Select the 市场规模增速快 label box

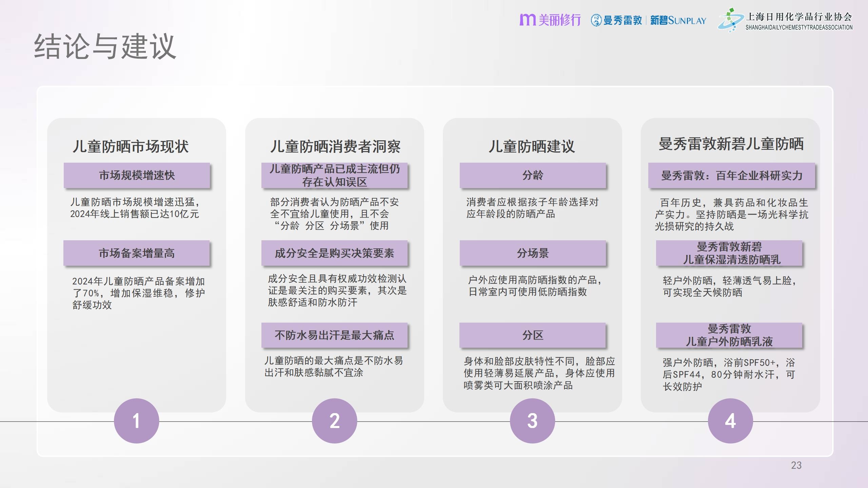click(137, 175)
